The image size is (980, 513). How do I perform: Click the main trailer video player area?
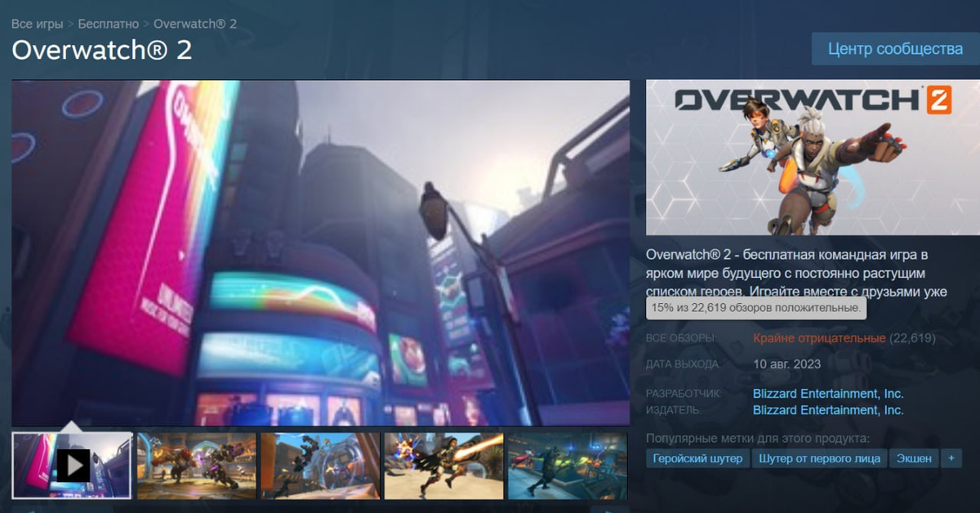(320, 252)
